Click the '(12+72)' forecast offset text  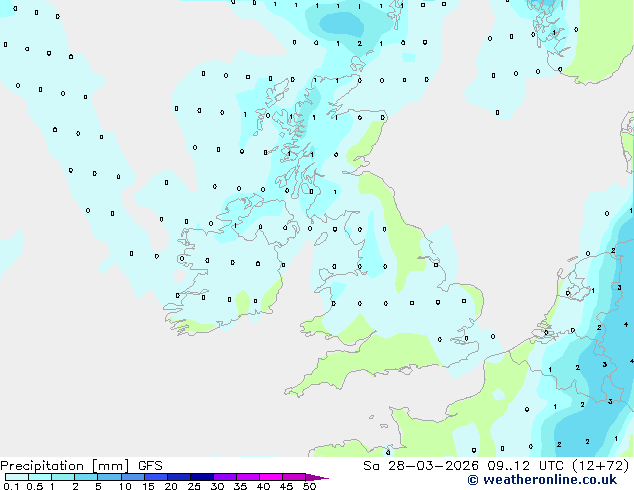click(600, 466)
